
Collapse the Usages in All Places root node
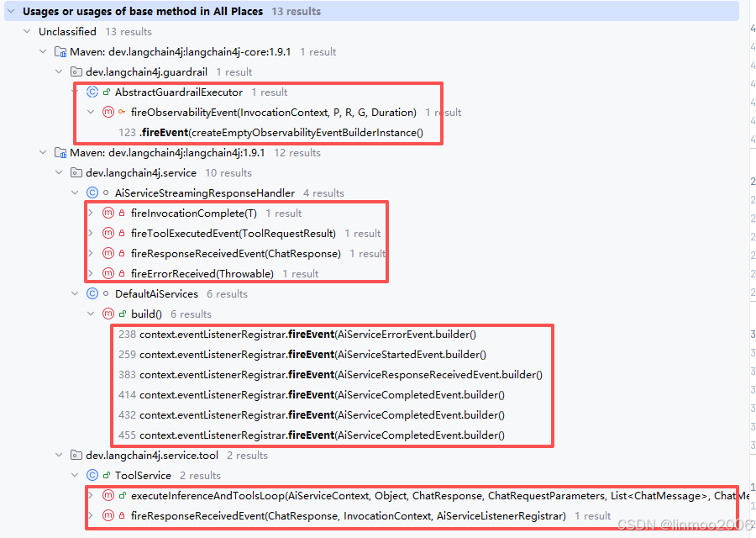coord(11,11)
